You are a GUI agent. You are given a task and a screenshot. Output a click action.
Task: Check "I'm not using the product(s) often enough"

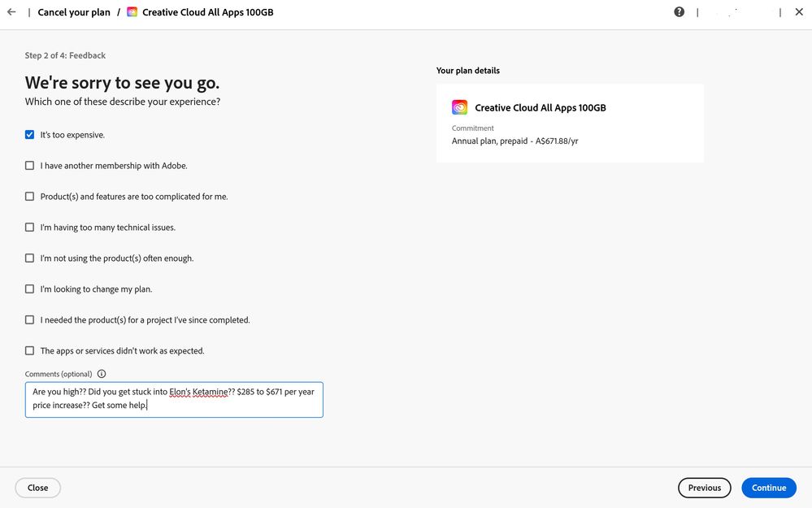(30, 258)
